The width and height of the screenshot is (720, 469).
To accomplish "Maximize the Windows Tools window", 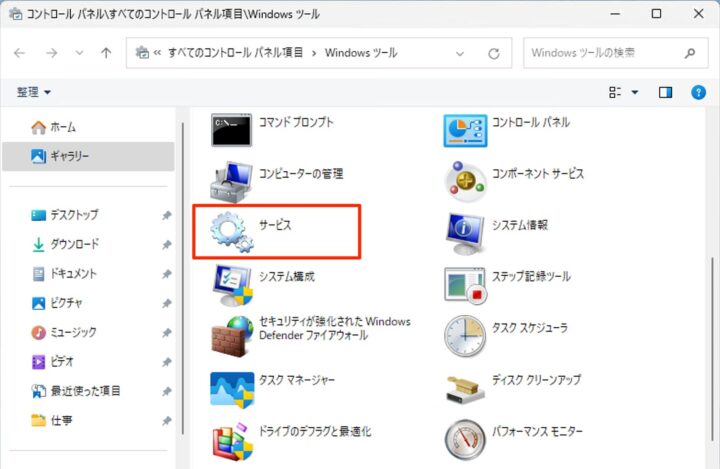I will [x=656, y=13].
